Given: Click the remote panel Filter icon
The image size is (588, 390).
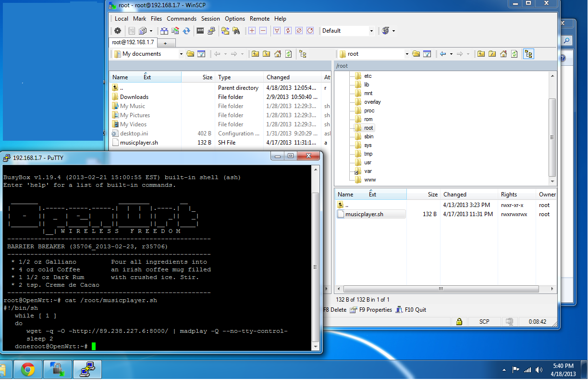Looking at the screenshot, I should 427,54.
